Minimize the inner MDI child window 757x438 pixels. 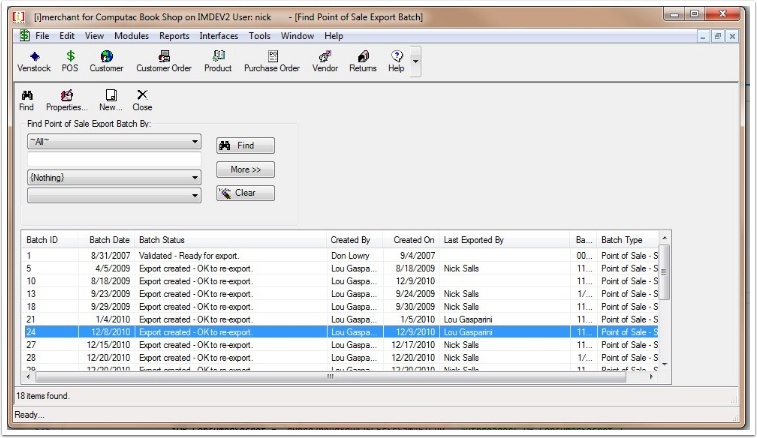click(703, 36)
